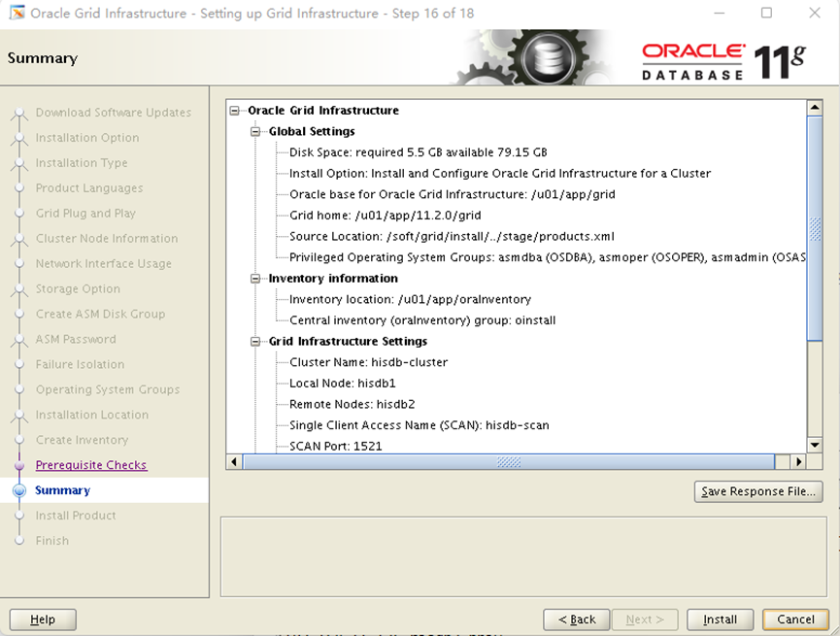Select the Create ASM Disk Group step
The height and width of the screenshot is (636, 840).
pos(100,314)
